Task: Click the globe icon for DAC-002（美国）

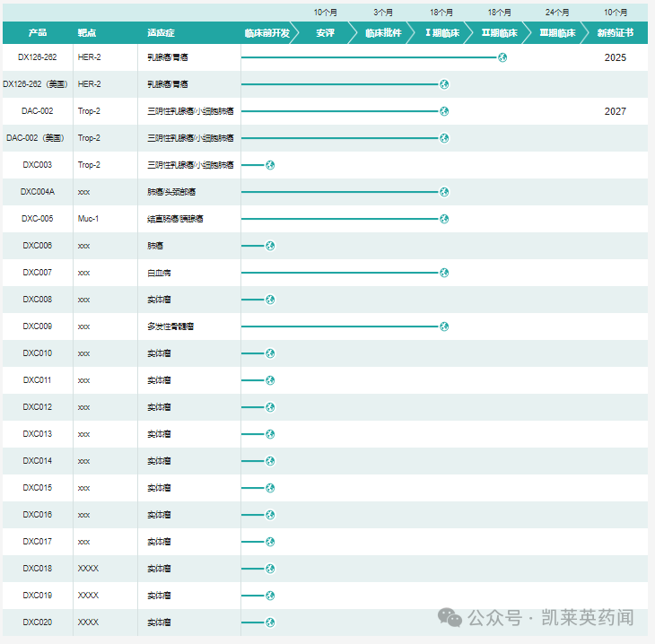Action: (x=444, y=138)
